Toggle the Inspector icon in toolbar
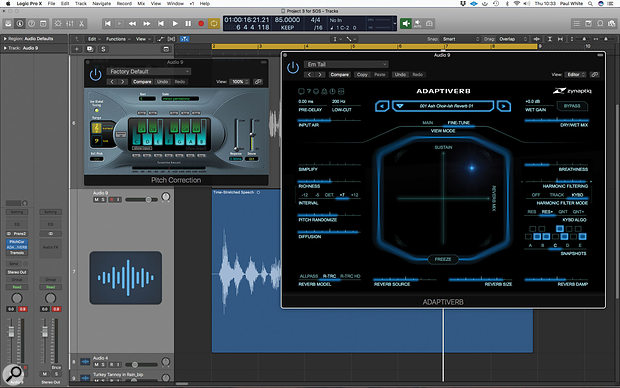Image resolution: width=620 pixels, height=388 pixels. (19, 24)
